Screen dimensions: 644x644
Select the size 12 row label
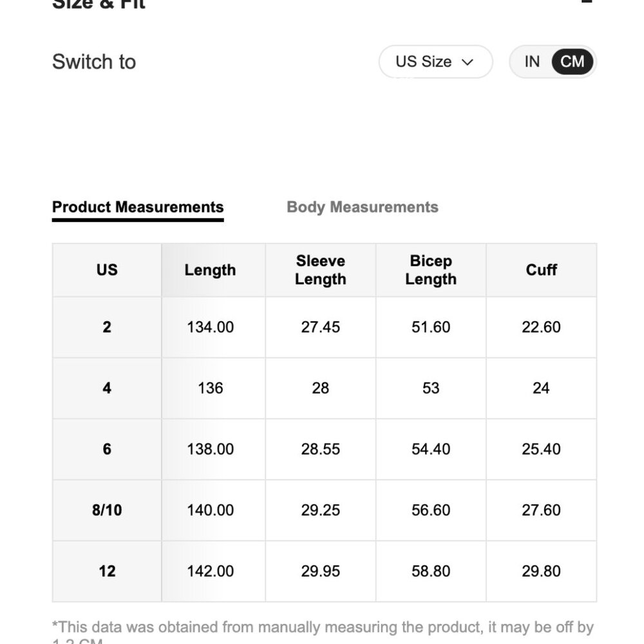tap(107, 571)
